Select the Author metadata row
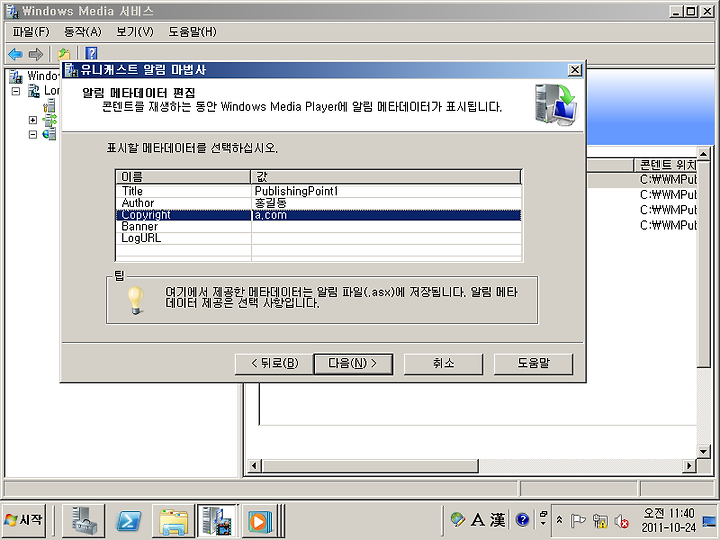The width and height of the screenshot is (720, 540). click(318, 203)
